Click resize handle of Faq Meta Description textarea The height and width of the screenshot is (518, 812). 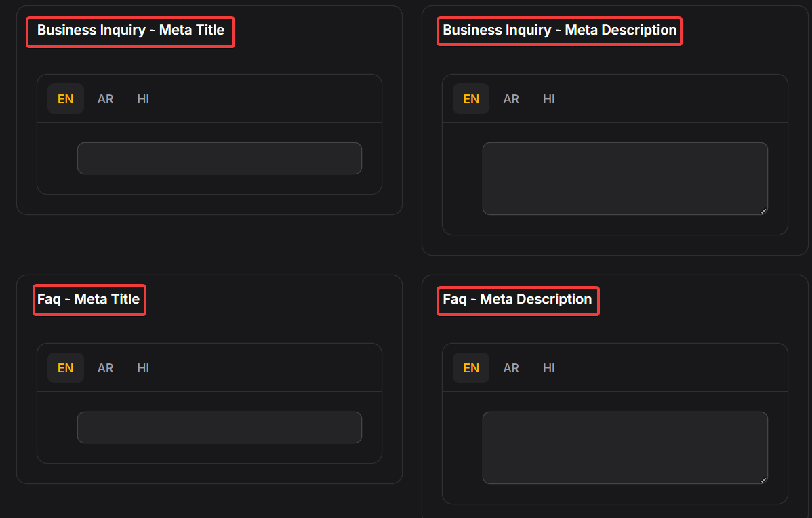point(763,479)
